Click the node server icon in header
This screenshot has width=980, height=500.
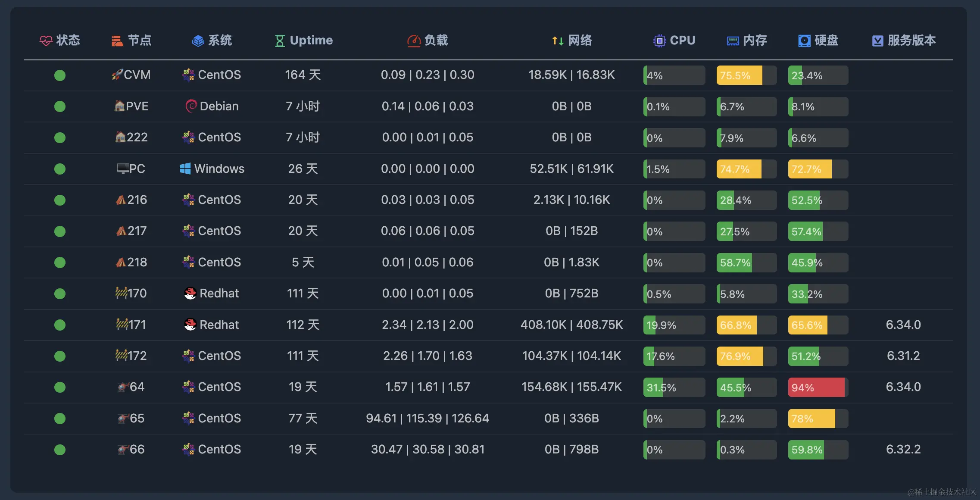[x=117, y=41]
